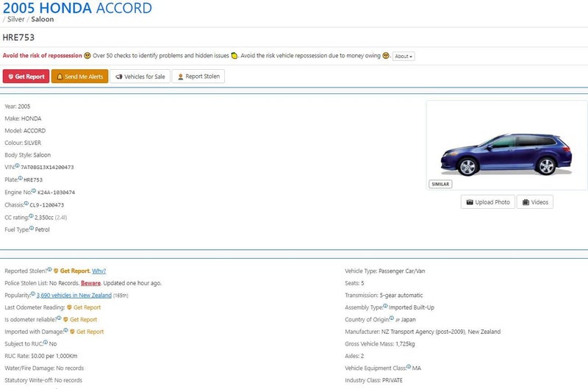588x389 pixels.
Task: Click the info icon next to Chassis
Action: click(26, 203)
